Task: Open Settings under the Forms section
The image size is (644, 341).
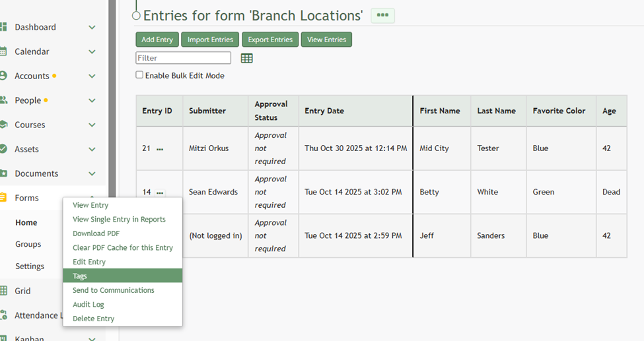Action: [x=30, y=266]
